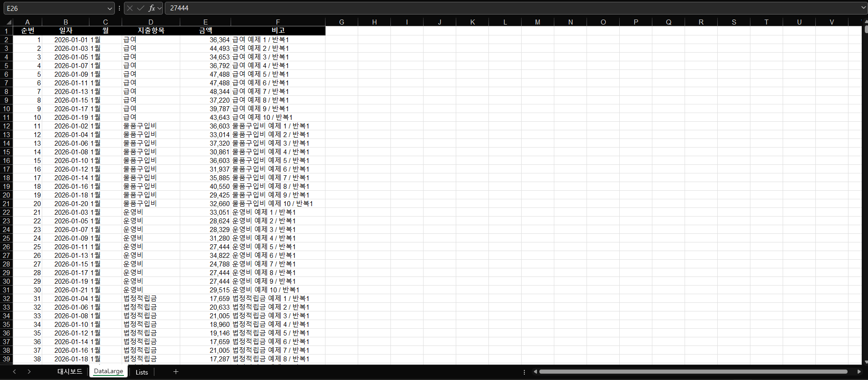Viewport: 868px width, 380px height.
Task: Switch to the Lists sheet tab
Action: tap(142, 372)
